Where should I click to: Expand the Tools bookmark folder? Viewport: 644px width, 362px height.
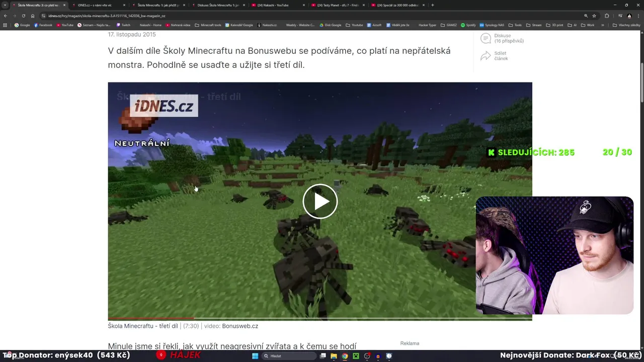515,25
